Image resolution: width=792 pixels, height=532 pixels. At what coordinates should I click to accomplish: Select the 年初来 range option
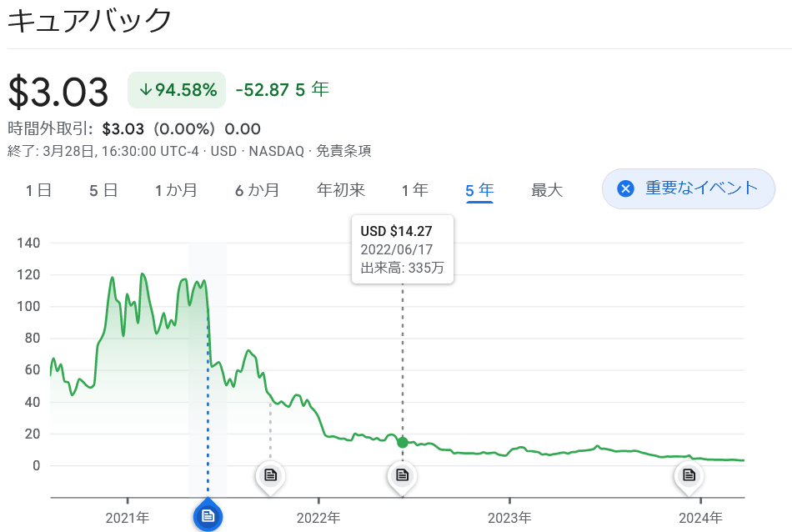[x=341, y=189]
